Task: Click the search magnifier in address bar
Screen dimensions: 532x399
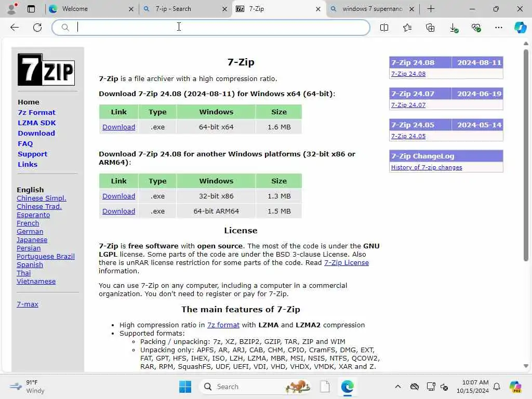Action: pos(65,28)
